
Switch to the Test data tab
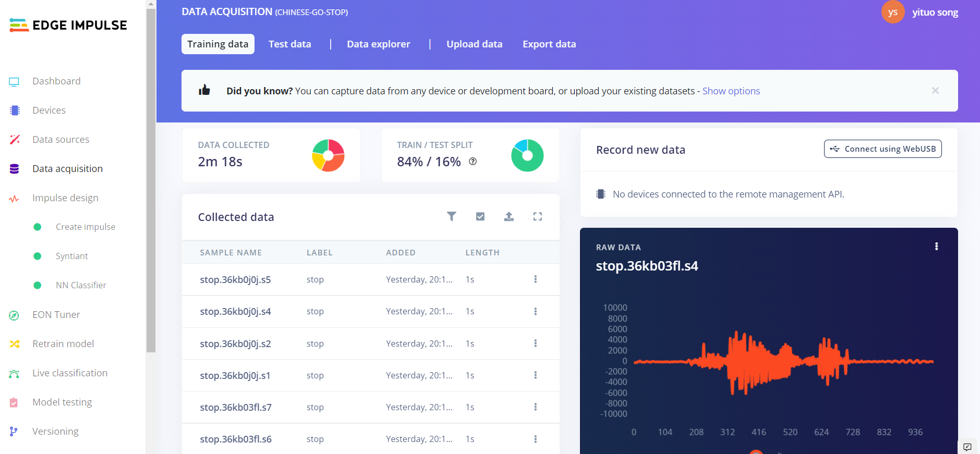coord(290,44)
